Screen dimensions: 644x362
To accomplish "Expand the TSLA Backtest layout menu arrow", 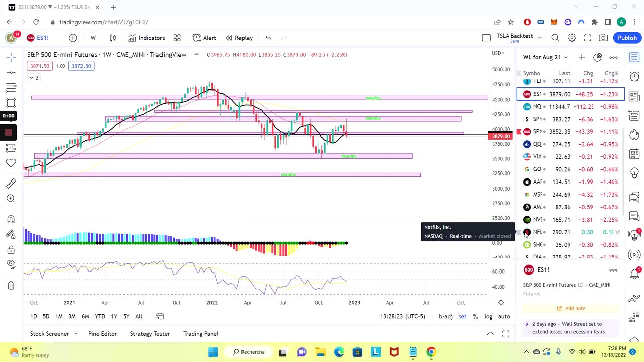I will pyautogui.click(x=540, y=38).
